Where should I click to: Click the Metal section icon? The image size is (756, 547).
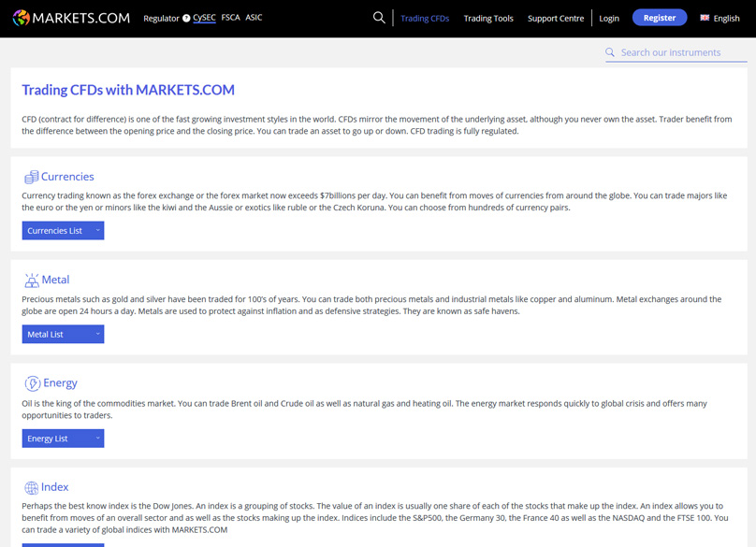31,281
